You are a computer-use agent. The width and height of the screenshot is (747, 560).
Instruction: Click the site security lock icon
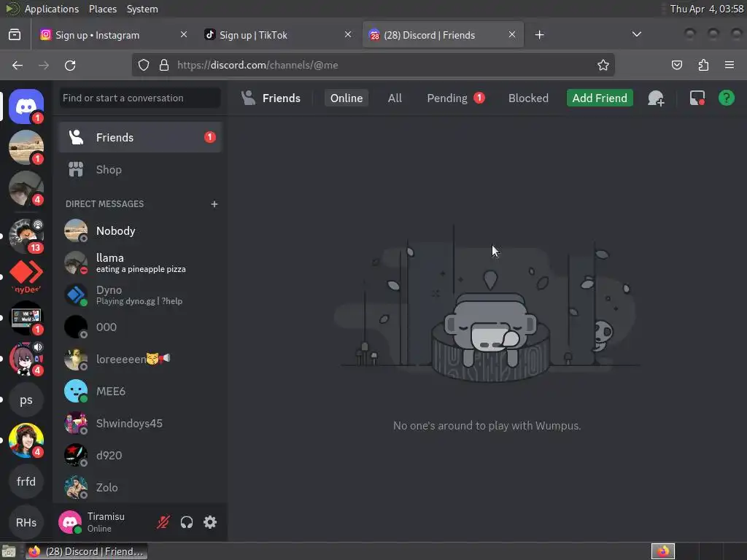click(x=164, y=65)
